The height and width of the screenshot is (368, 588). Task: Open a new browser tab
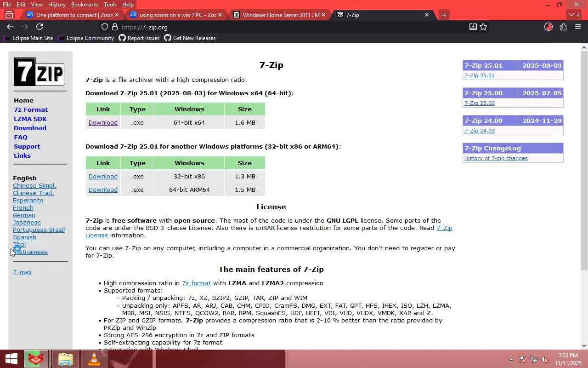[x=444, y=15]
